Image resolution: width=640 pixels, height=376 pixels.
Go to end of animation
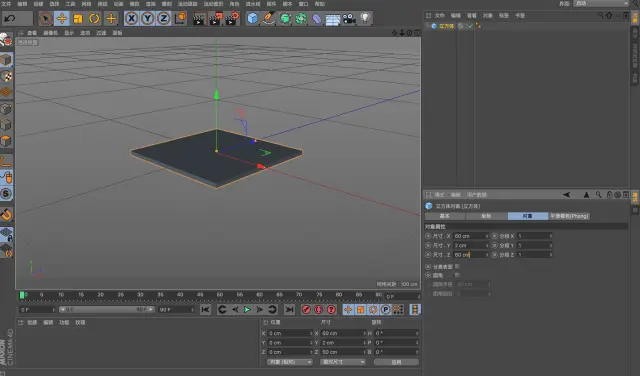point(289,310)
